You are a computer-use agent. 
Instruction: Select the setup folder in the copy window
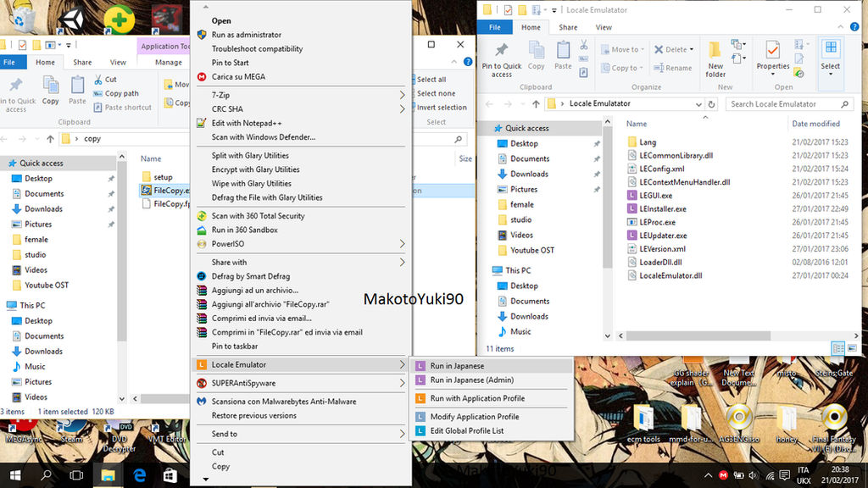(157, 177)
